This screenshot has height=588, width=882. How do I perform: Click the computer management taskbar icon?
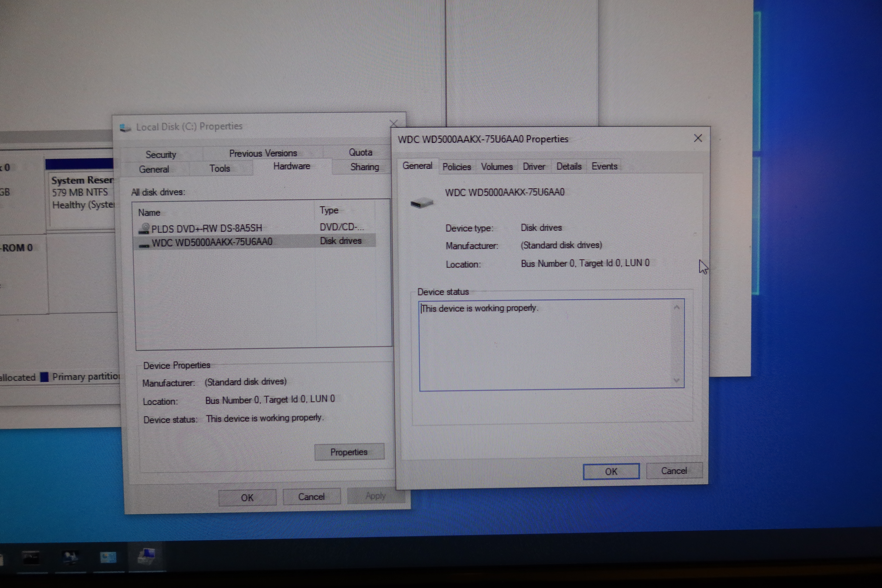[70, 558]
